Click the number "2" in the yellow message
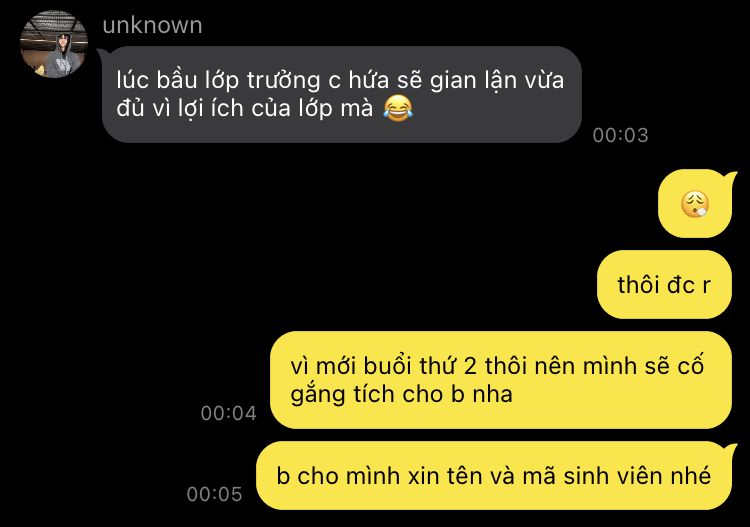750x527 pixels. [470, 367]
